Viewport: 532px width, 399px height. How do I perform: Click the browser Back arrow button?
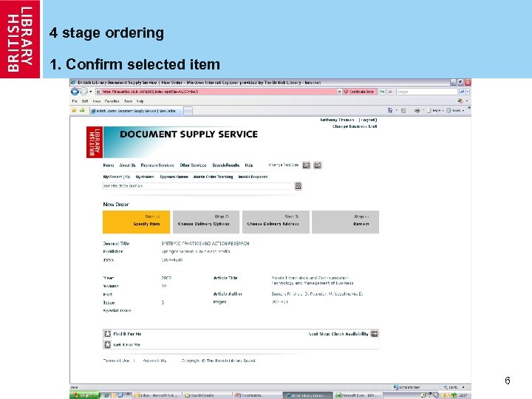coord(75,92)
